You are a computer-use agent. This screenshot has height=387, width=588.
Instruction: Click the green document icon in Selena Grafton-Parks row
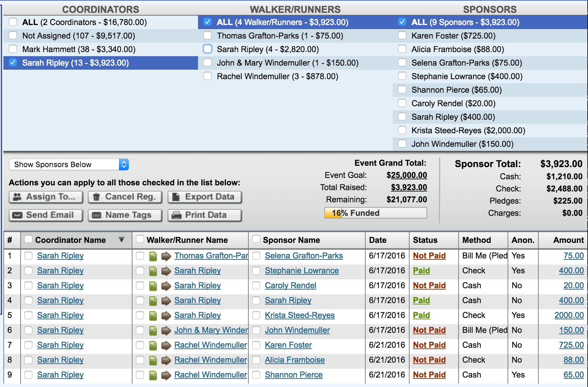(153, 256)
